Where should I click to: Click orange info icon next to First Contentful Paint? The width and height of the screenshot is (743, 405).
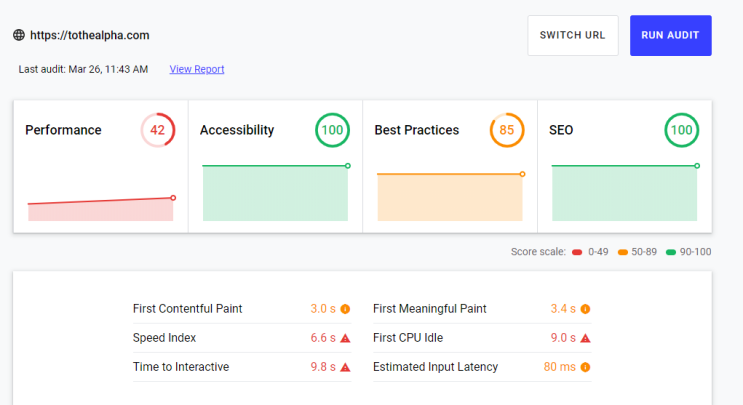(345, 309)
